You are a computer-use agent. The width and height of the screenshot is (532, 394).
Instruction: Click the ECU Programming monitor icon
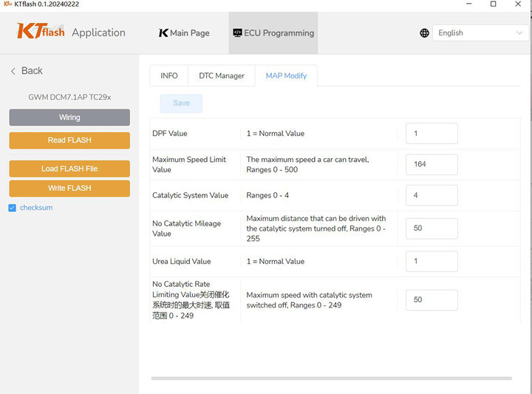point(237,33)
